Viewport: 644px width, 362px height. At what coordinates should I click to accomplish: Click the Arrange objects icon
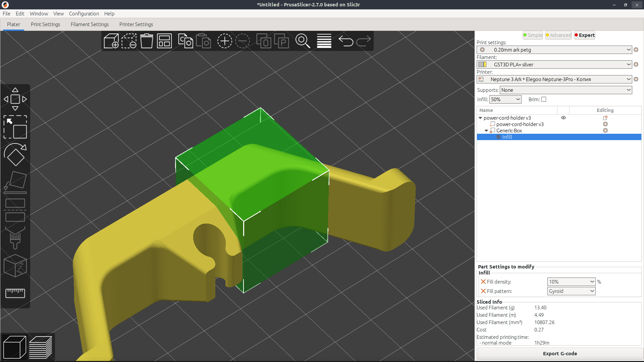(x=164, y=41)
